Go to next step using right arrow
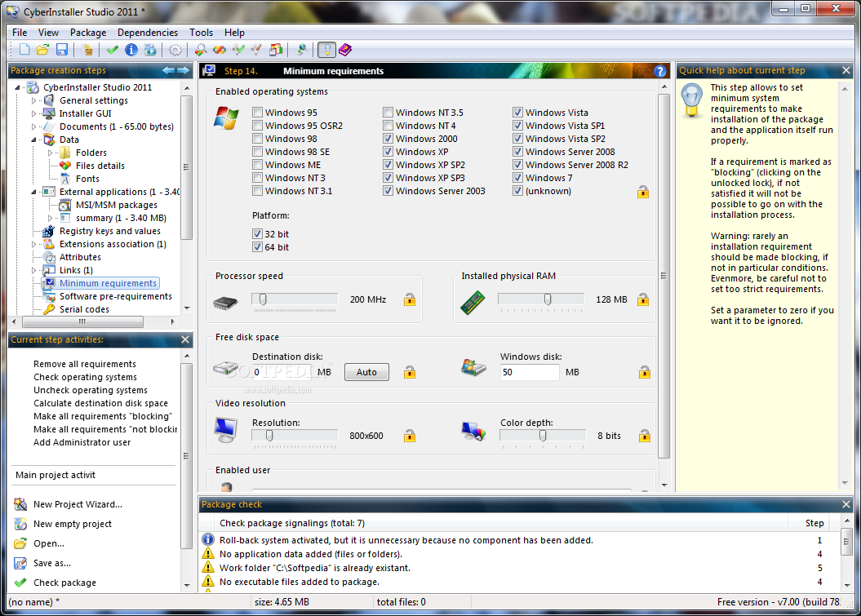The width and height of the screenshot is (861, 616). tap(183, 70)
